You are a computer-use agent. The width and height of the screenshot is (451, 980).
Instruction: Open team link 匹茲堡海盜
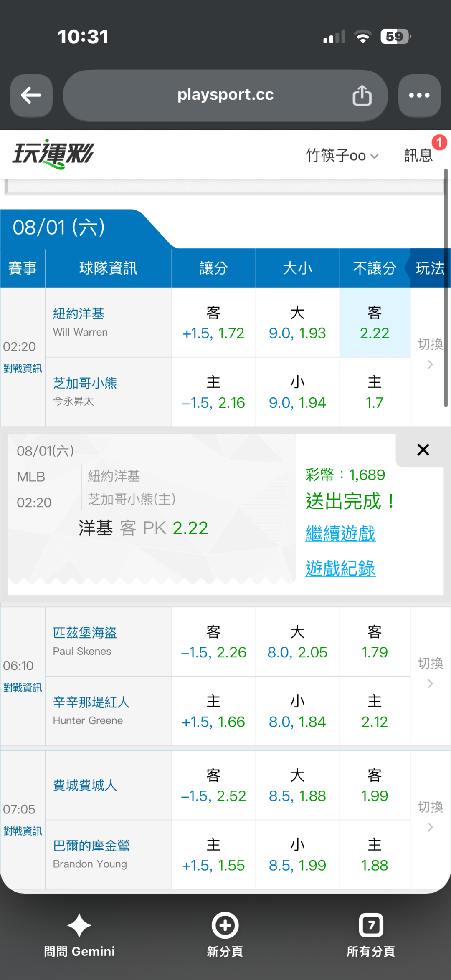click(85, 633)
